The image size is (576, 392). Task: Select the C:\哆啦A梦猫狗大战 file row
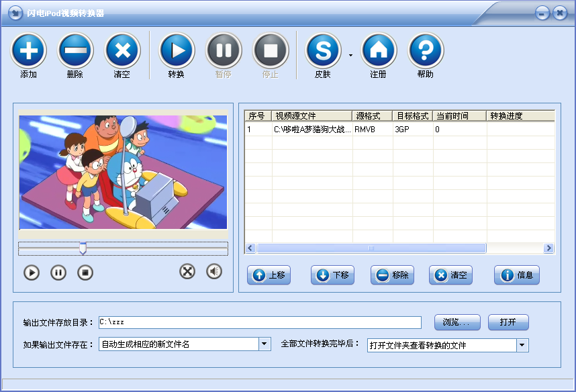399,130
